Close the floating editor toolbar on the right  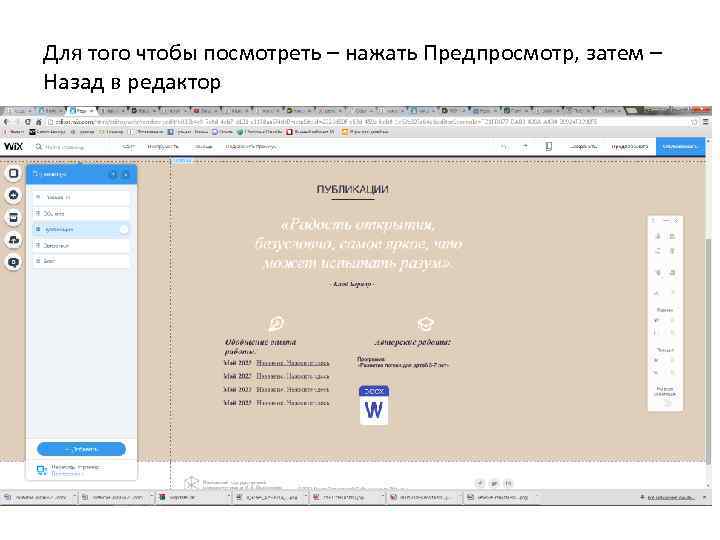[x=676, y=221]
